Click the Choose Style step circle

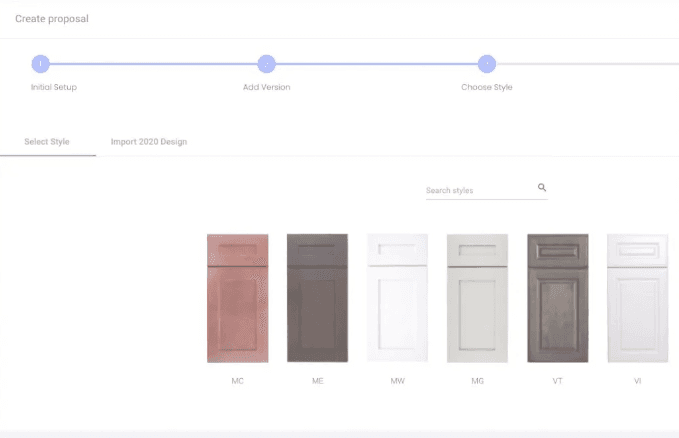(x=487, y=64)
